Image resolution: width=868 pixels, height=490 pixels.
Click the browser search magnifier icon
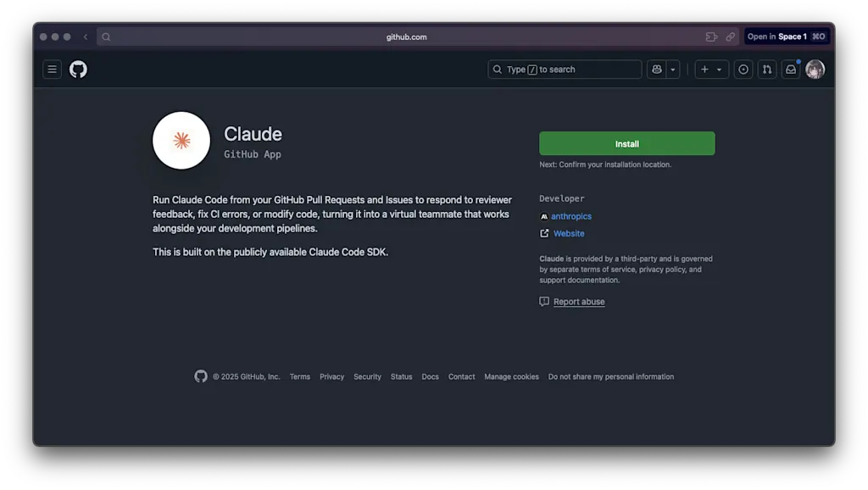coord(106,37)
